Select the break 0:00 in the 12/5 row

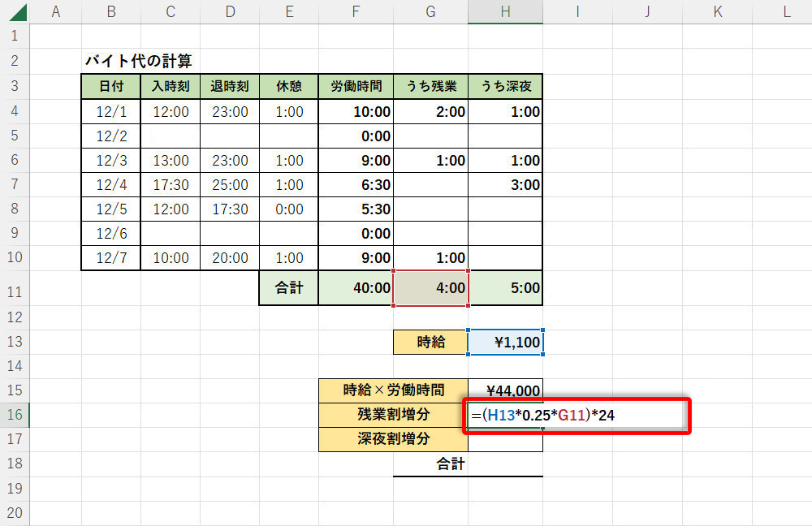[289, 209]
